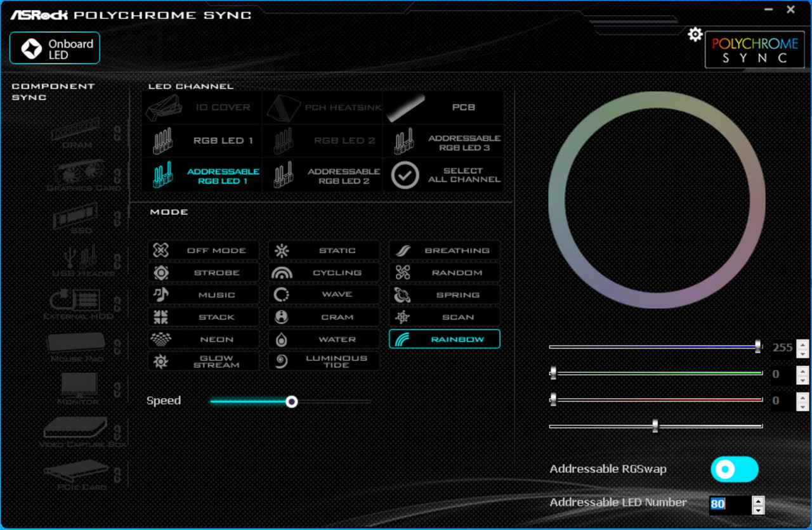The image size is (812, 530).
Task: Decrement the Addressable LED Number
Action: tap(758, 510)
